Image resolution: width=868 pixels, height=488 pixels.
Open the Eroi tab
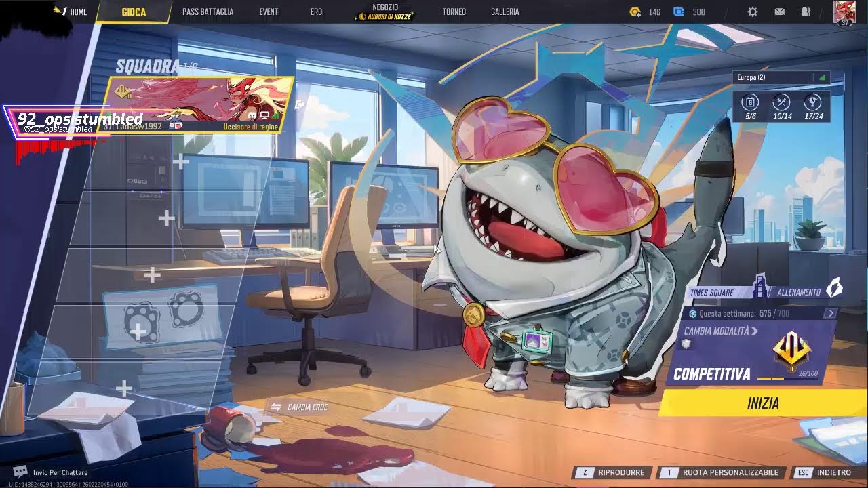[317, 12]
